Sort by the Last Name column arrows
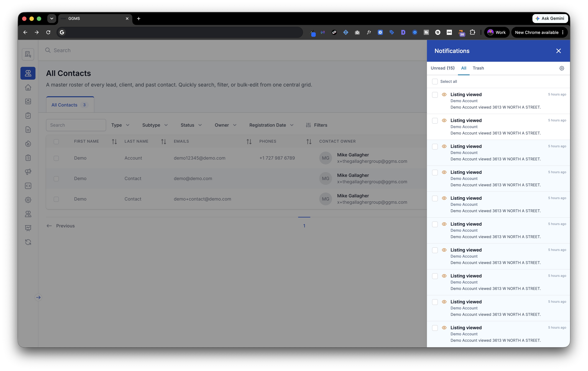The height and width of the screenshot is (371, 588). click(164, 142)
